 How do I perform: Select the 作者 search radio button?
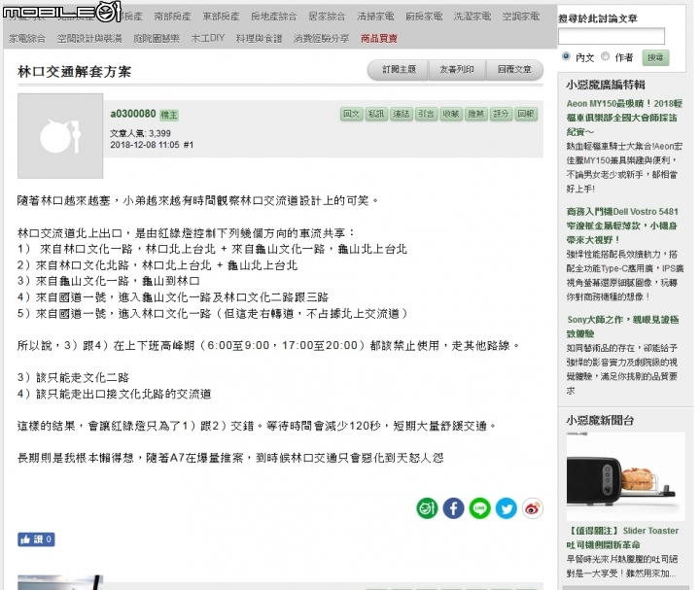tap(606, 56)
